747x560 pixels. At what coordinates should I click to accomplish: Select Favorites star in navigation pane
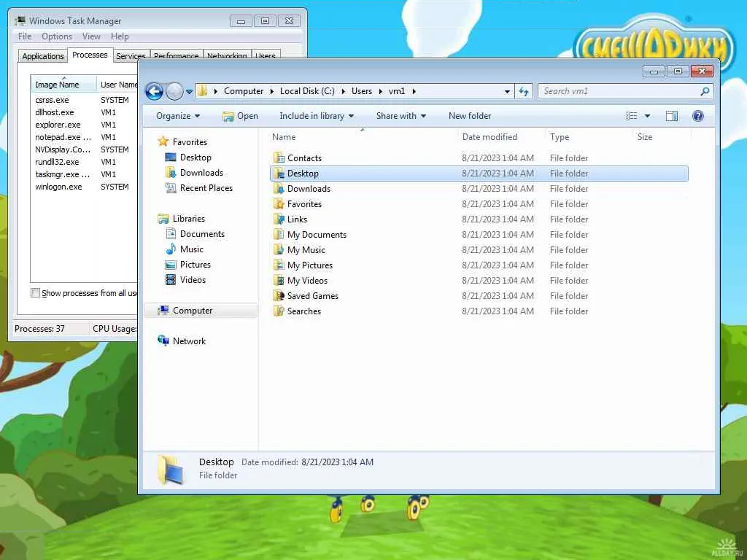163,141
